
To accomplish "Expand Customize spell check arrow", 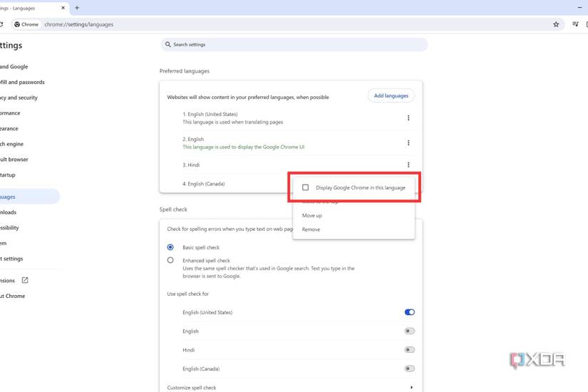I will [x=411, y=387].
